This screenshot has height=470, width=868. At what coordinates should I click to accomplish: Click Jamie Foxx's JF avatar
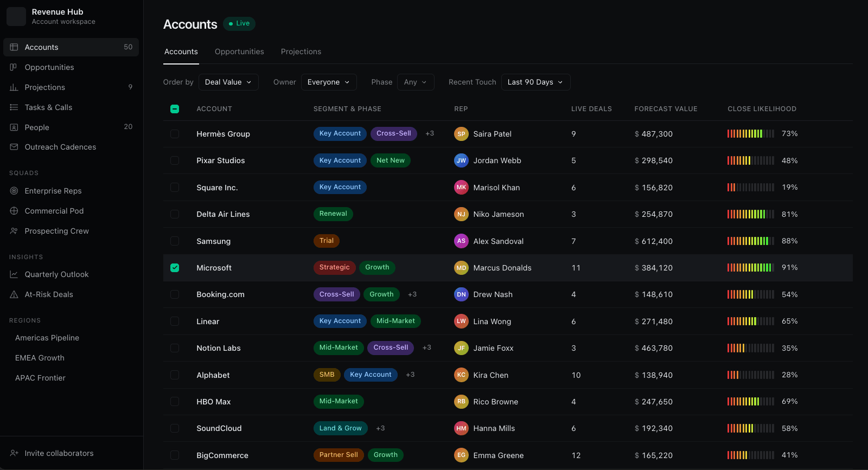coord(461,348)
